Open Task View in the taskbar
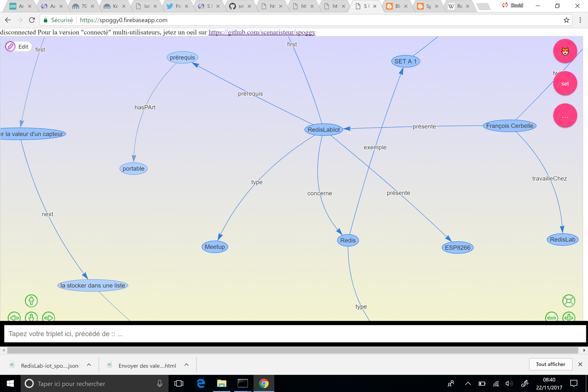The height and width of the screenshot is (392, 588). [x=179, y=384]
